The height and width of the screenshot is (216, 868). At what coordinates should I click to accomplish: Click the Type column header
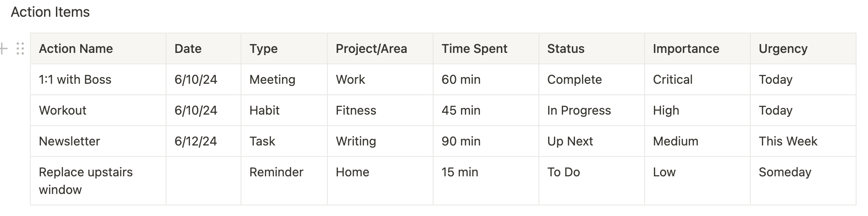pos(284,48)
